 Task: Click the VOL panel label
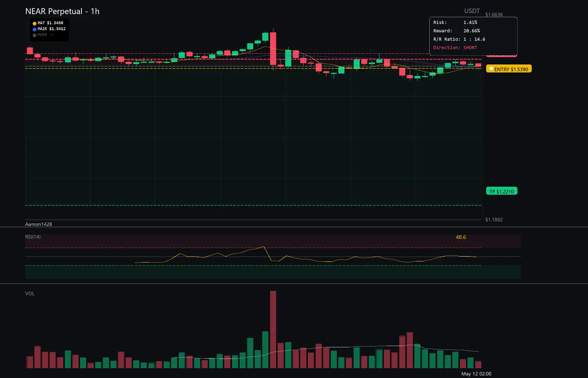tap(30, 294)
